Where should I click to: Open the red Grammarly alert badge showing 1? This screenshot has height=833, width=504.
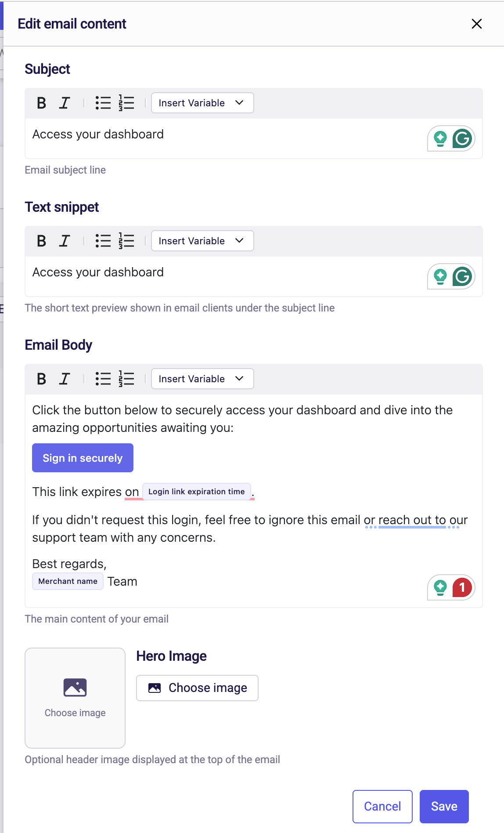[x=462, y=587]
